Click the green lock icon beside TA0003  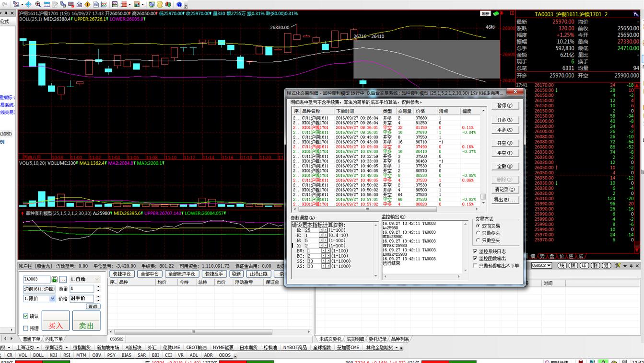tap(55, 279)
